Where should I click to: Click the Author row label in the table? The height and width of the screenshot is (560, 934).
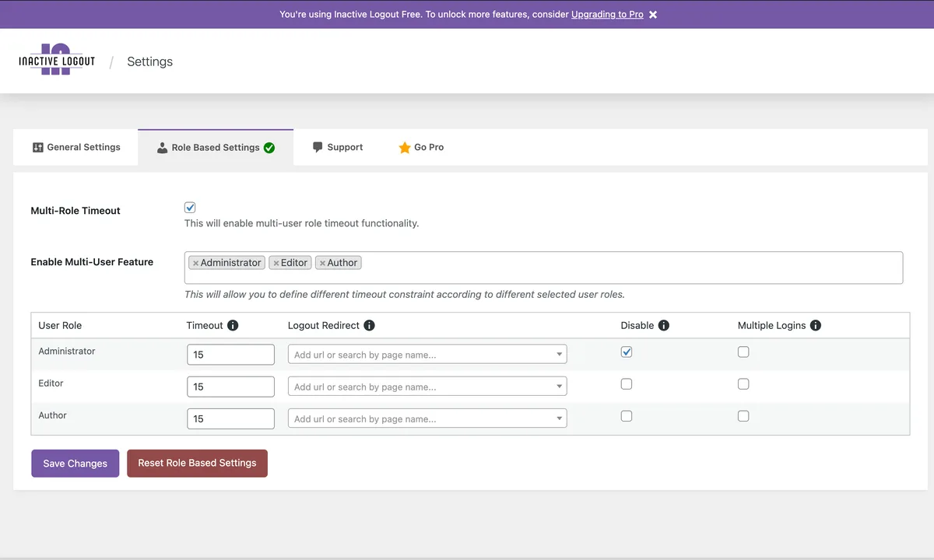tap(53, 415)
